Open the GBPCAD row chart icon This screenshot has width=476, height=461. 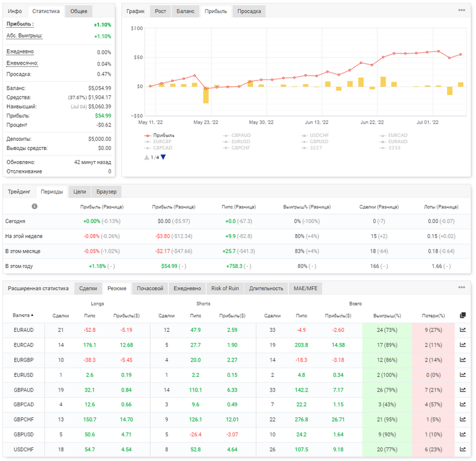[462, 404]
